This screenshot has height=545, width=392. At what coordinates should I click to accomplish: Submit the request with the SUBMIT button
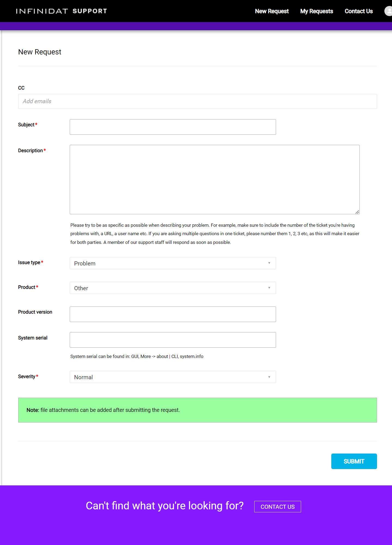(x=354, y=461)
